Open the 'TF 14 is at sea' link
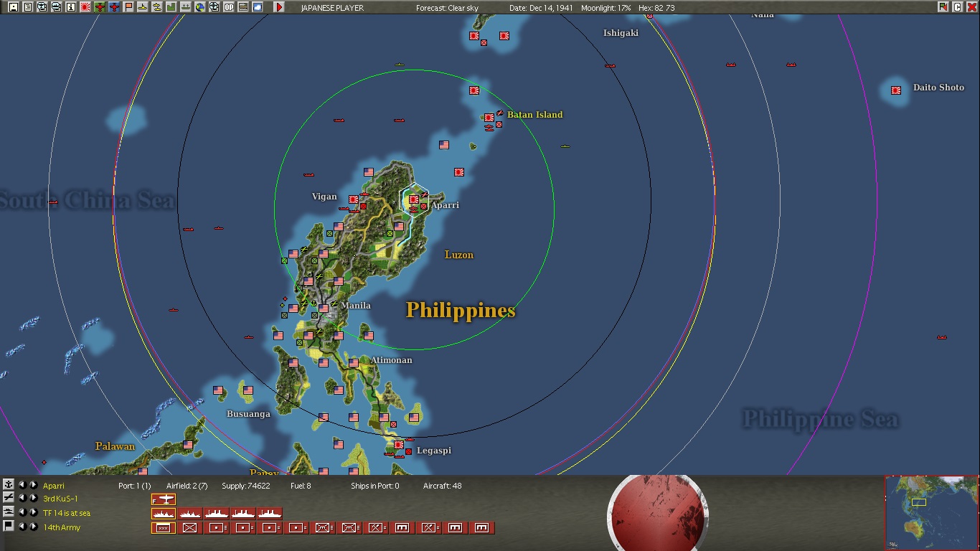Viewport: 980px width, 551px height. tap(67, 513)
